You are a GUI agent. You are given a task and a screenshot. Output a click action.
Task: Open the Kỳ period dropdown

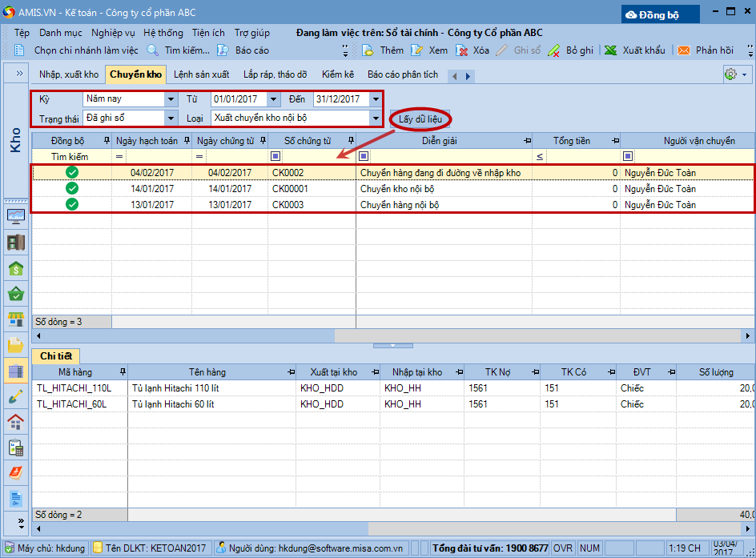171,99
